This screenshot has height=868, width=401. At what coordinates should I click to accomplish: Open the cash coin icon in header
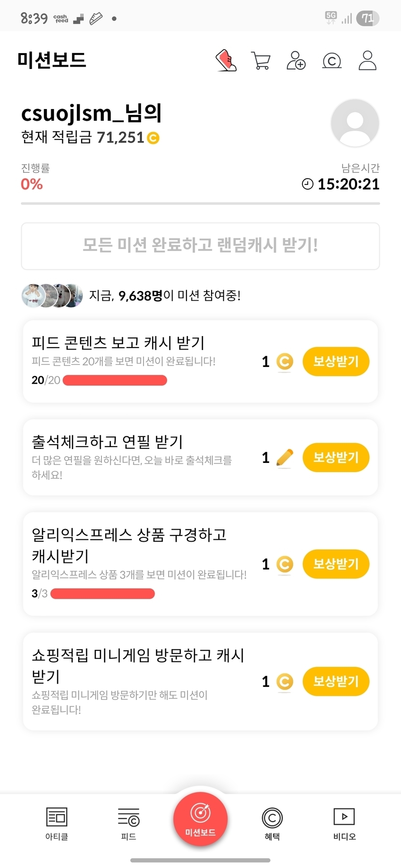[332, 61]
